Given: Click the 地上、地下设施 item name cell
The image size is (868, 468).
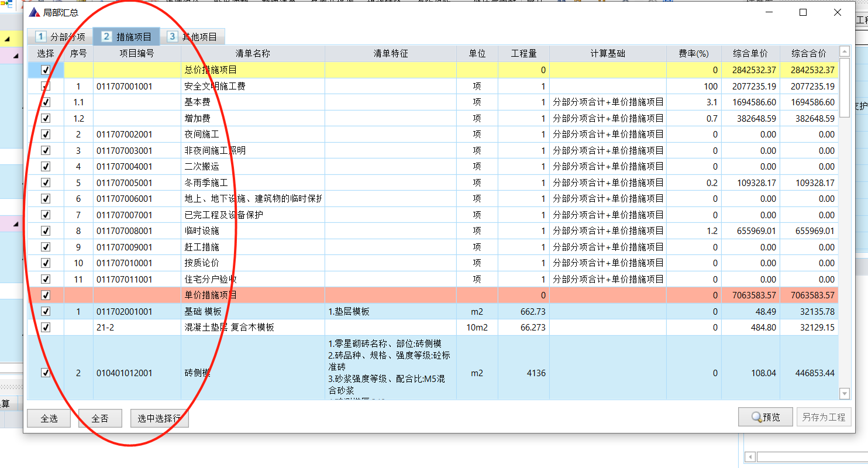Looking at the screenshot, I should click(253, 199).
